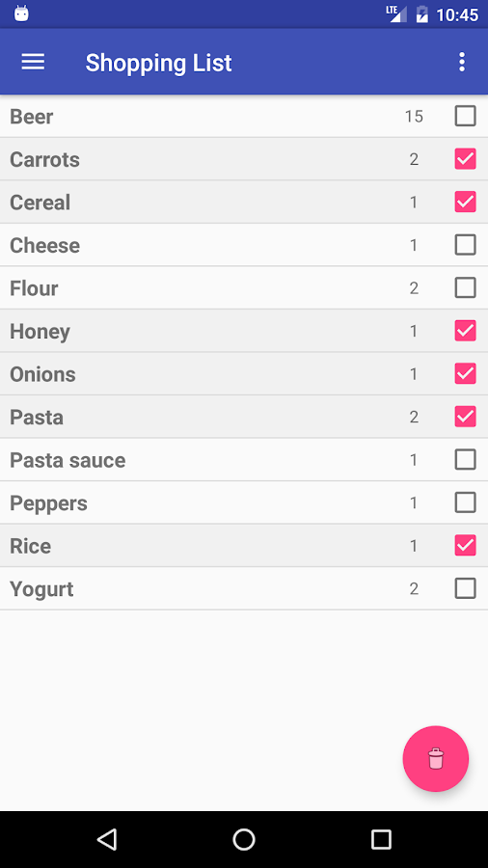Tick the Cheese checkbox
488x868 pixels.
click(x=465, y=245)
